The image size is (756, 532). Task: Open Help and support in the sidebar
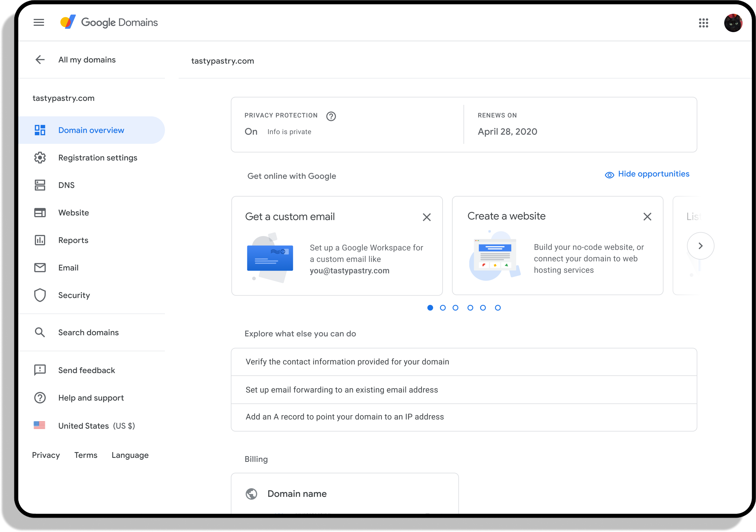pos(92,398)
